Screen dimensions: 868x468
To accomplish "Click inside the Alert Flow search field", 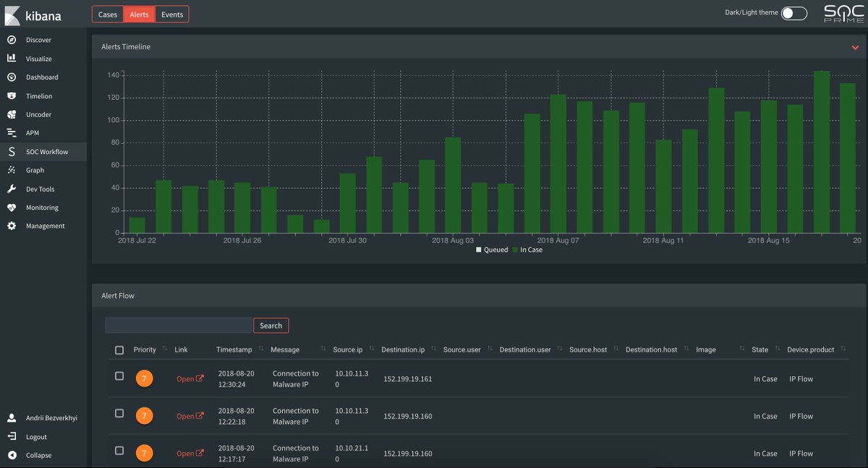I will click(178, 326).
